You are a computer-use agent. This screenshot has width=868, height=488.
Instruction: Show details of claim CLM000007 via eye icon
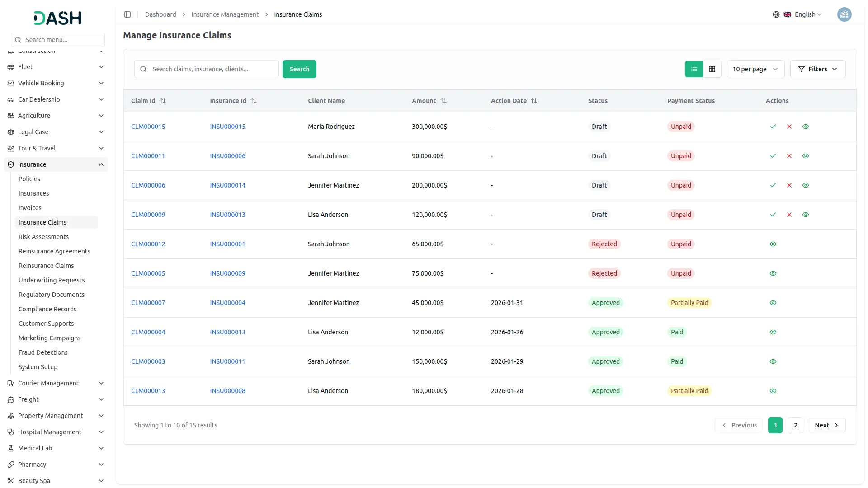pyautogui.click(x=773, y=303)
